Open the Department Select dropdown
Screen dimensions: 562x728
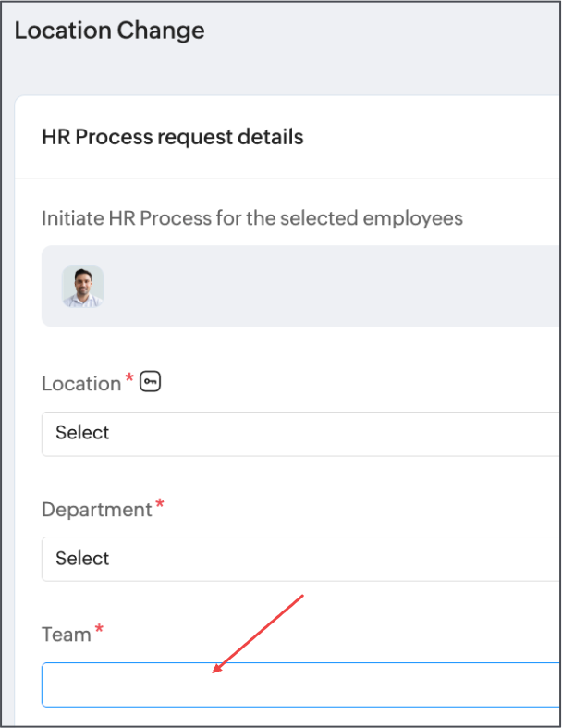pyautogui.click(x=300, y=559)
